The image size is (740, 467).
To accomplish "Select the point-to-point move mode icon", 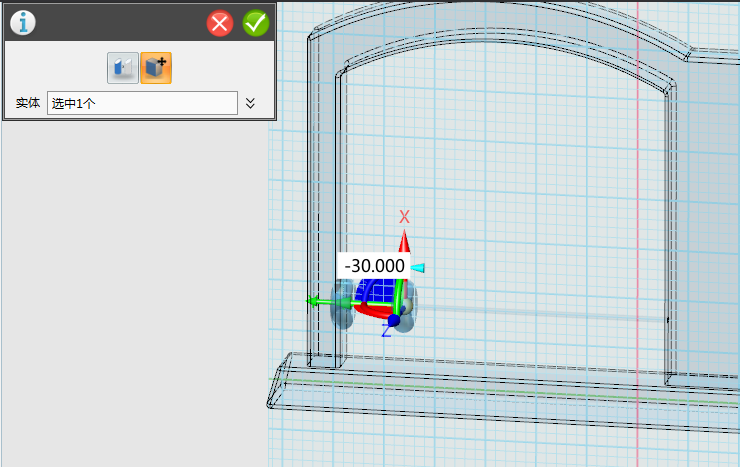I will tap(122, 67).
